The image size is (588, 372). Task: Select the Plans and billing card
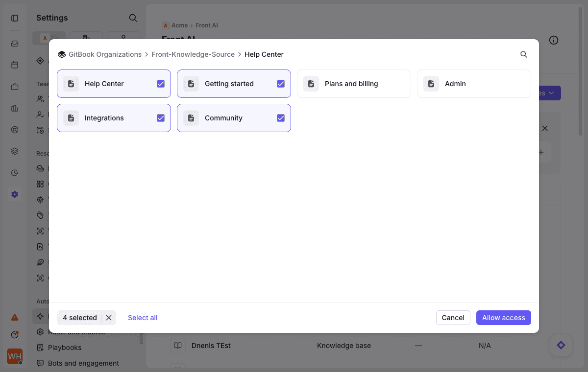[354, 84]
